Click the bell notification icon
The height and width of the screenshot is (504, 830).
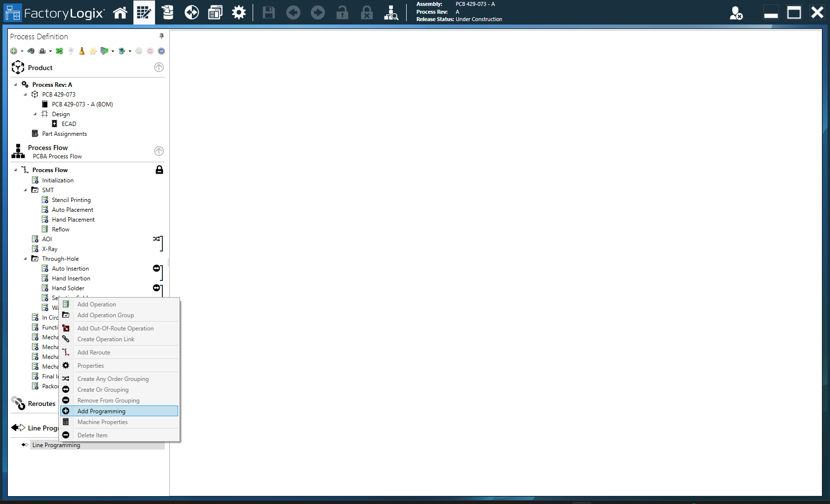pos(81,50)
